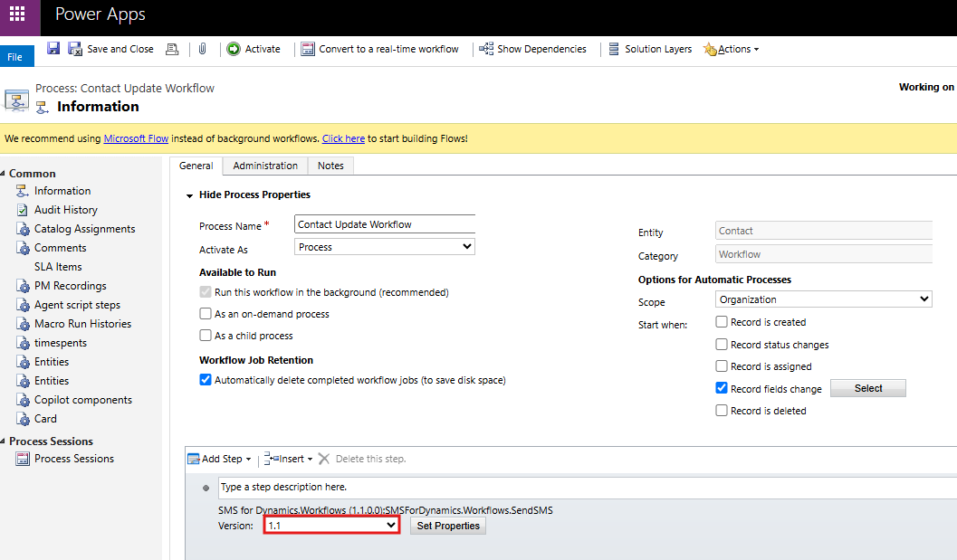The height and width of the screenshot is (560, 957).
Task: Convert to a real-time workflow
Action: click(x=380, y=49)
